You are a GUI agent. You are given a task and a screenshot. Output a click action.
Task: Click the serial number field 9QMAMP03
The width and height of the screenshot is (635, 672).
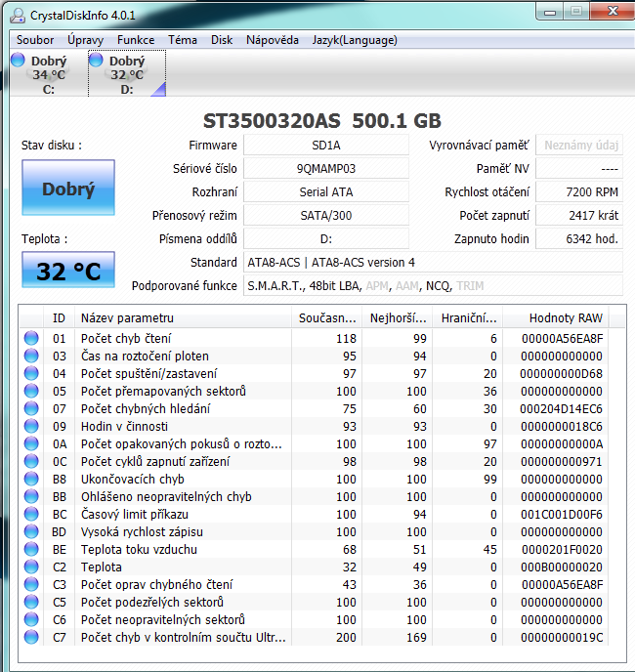pyautogui.click(x=326, y=169)
